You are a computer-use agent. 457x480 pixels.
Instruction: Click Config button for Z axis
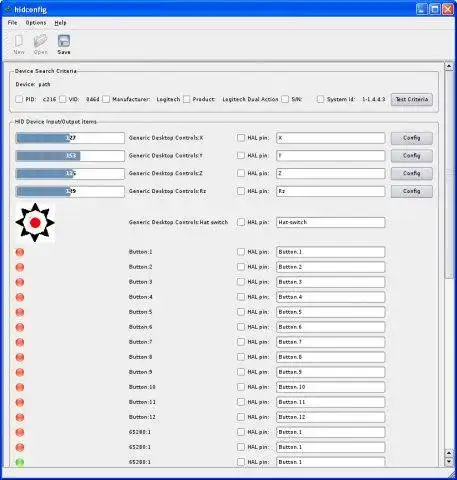tap(412, 173)
